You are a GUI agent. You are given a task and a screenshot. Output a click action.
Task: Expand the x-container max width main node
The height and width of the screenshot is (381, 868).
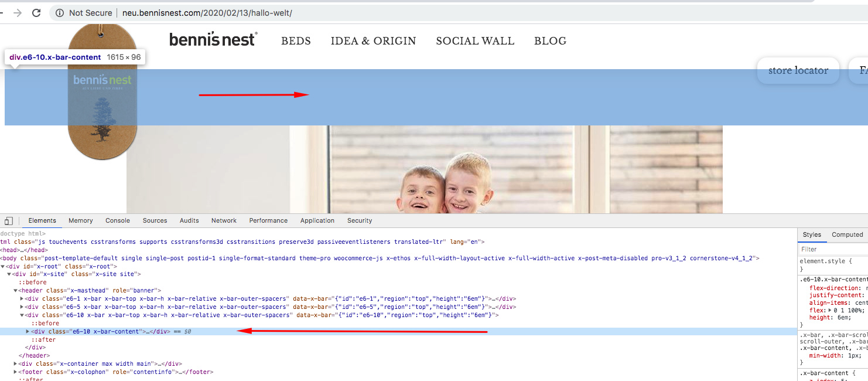(15, 363)
